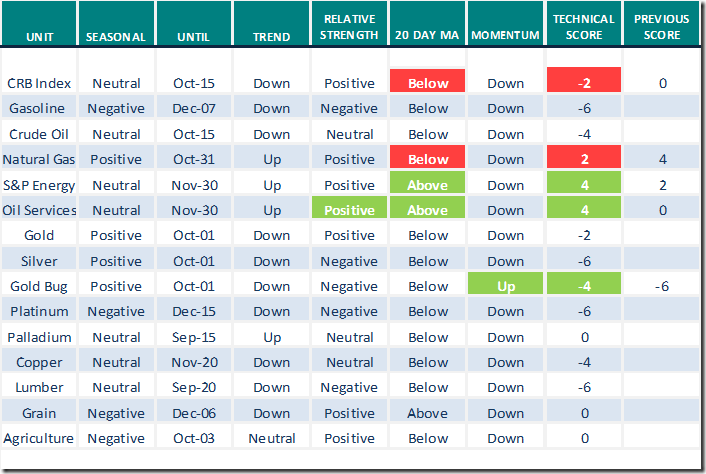Click the Dec-07 date for Gasoline
Image resolution: width=706 pixels, height=474 pixels.
[x=193, y=108]
